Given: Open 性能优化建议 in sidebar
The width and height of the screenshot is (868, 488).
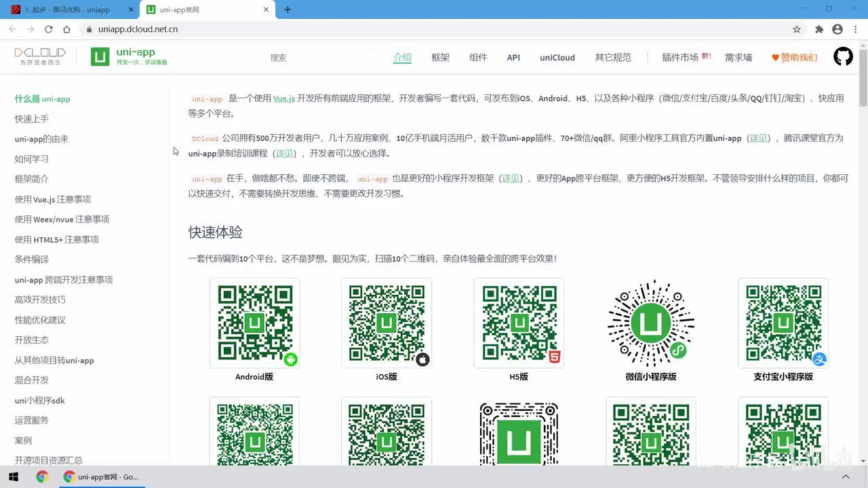Looking at the screenshot, I should [x=40, y=320].
